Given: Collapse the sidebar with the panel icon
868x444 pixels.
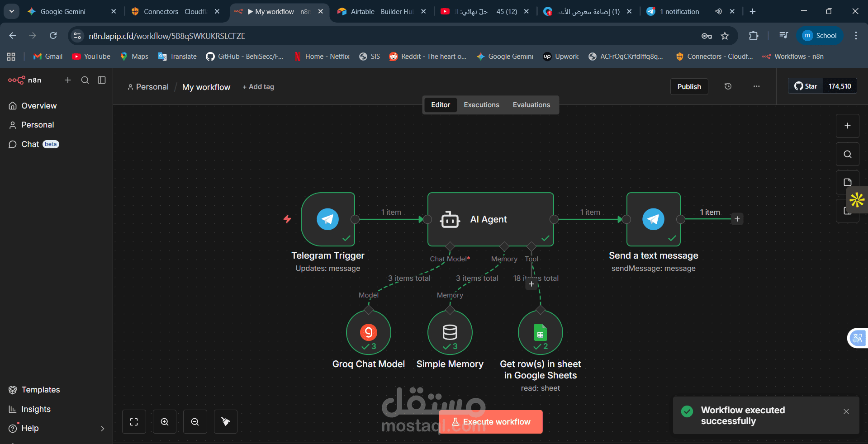Looking at the screenshot, I should (102, 80).
